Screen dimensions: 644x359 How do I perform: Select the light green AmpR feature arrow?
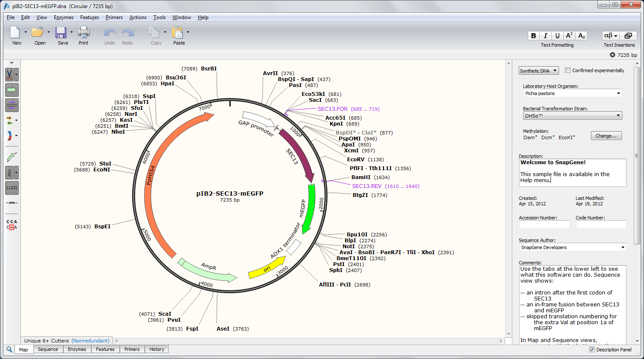207,270
